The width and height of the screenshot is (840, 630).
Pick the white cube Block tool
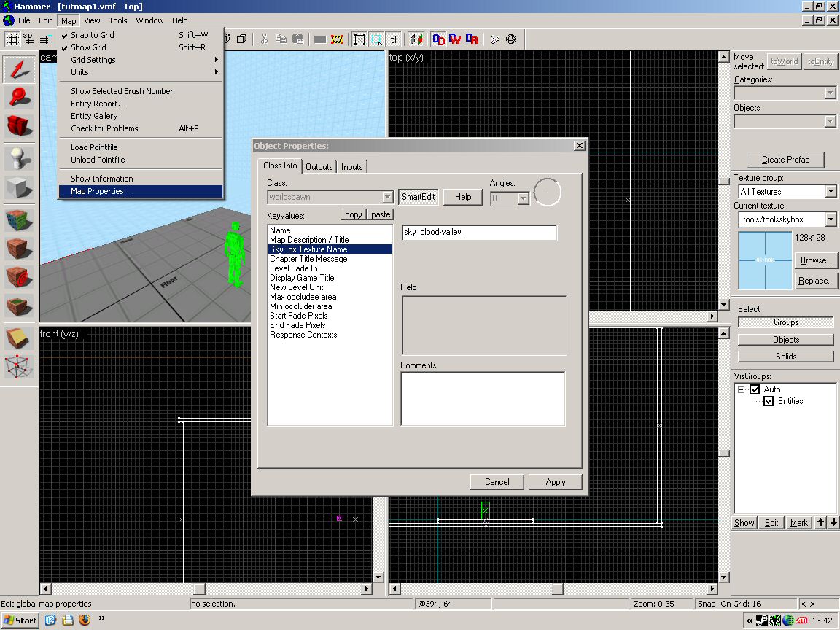[x=19, y=187]
